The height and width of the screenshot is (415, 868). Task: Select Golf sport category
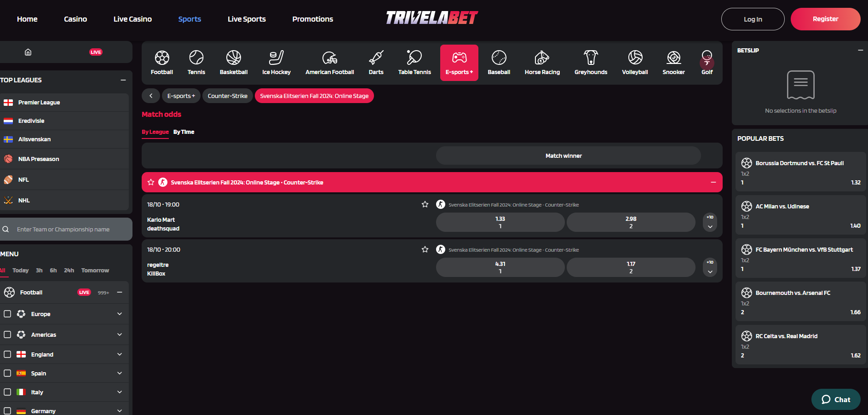pos(707,63)
